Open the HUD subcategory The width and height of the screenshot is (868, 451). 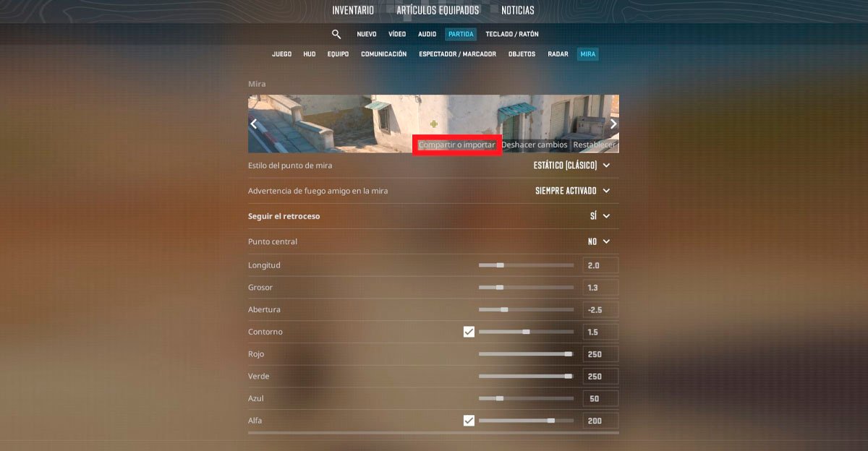310,54
